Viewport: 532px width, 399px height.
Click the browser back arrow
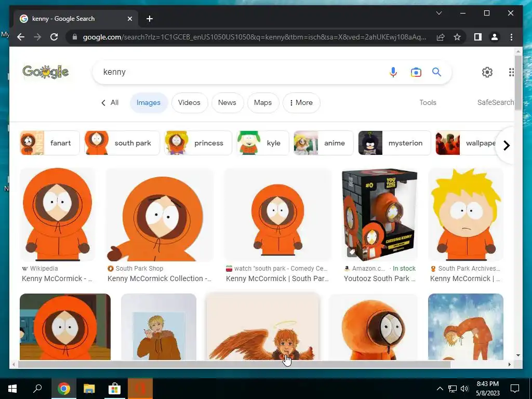tap(21, 37)
